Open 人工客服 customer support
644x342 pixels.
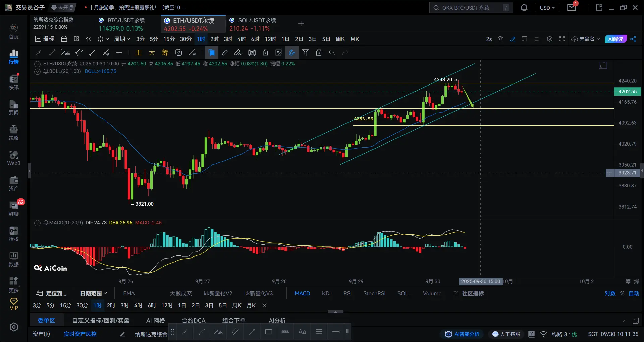point(506,334)
